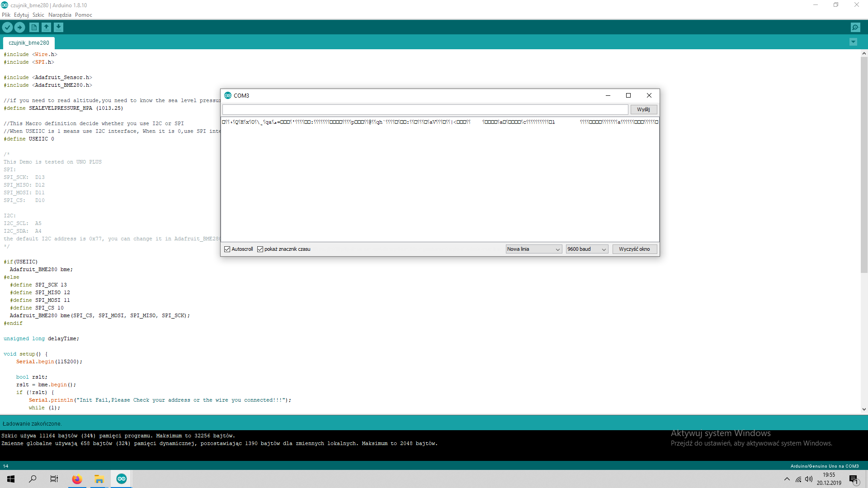This screenshot has height=488, width=868.
Task: Close the COM3 serial monitor window
Action: tap(649, 95)
